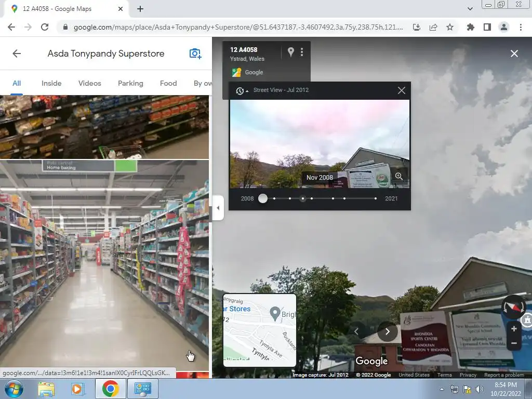Screen dimensions: 532x399
Task: Select the highlighted Jul 2012 timeline dot
Action: click(303, 198)
